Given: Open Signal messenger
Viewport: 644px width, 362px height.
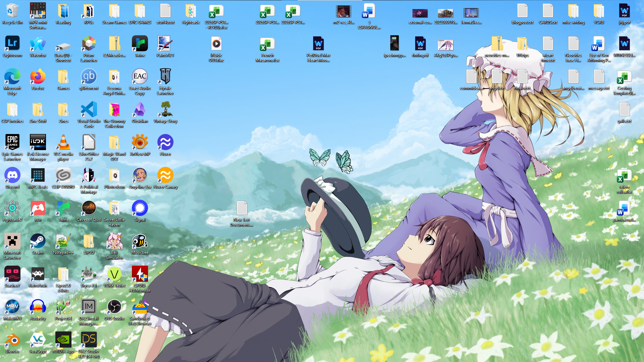Looking at the screenshot, I should (x=140, y=212).
